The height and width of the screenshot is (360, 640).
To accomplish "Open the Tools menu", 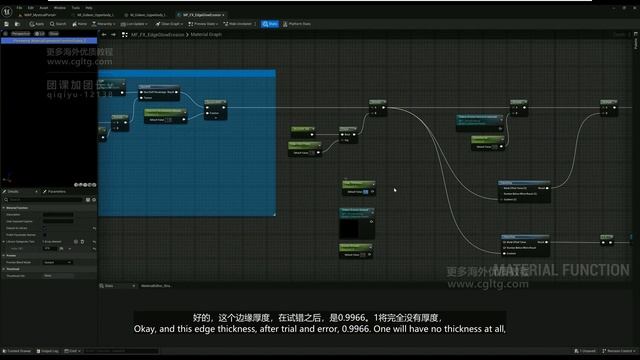I will (76, 8).
